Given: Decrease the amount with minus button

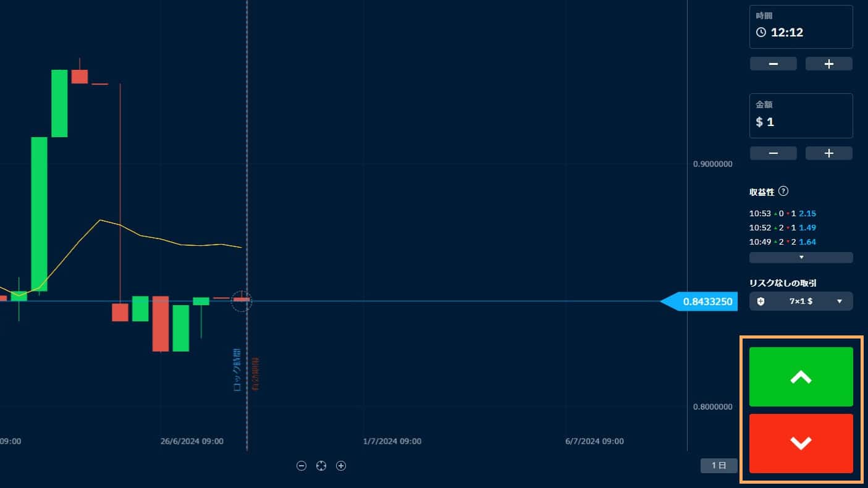Looking at the screenshot, I should (773, 153).
